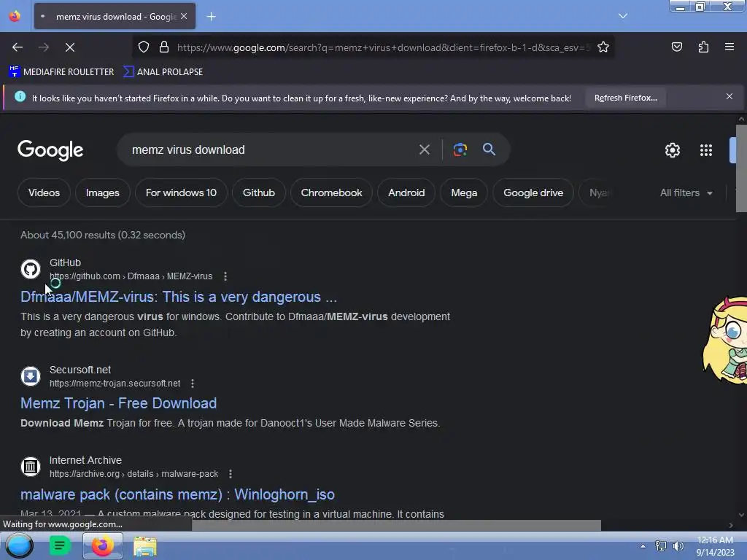This screenshot has width=747, height=560.
Task: Close the memz virus download tab
Action: pos(184,16)
